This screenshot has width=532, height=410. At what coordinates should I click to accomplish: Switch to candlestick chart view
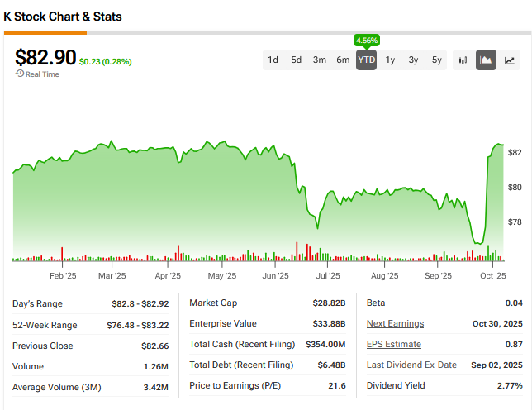pos(463,60)
